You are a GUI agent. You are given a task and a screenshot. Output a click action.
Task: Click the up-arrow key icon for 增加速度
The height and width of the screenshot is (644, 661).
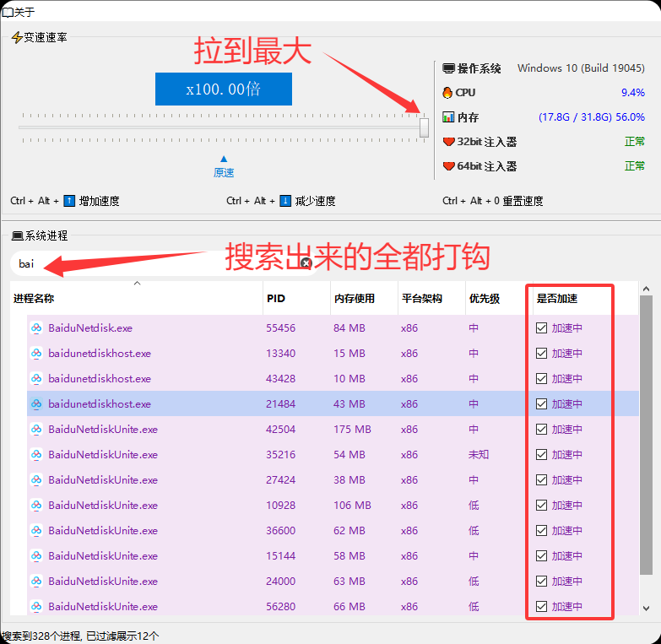69,201
